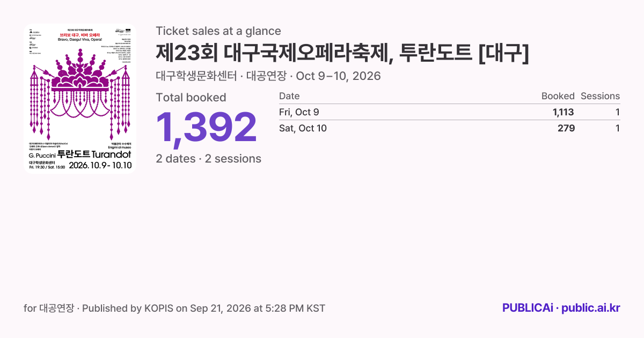The width and height of the screenshot is (644, 338).
Task: Click the Date column header
Action: point(289,96)
